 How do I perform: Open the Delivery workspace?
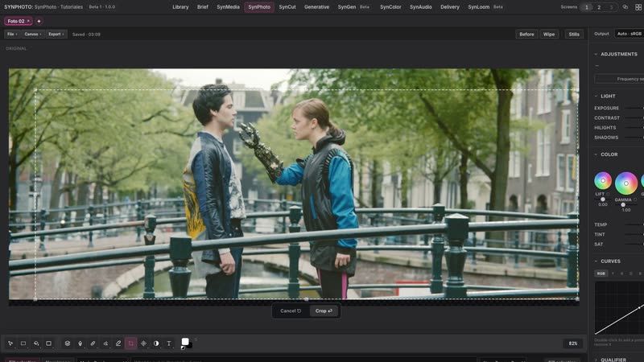click(450, 7)
